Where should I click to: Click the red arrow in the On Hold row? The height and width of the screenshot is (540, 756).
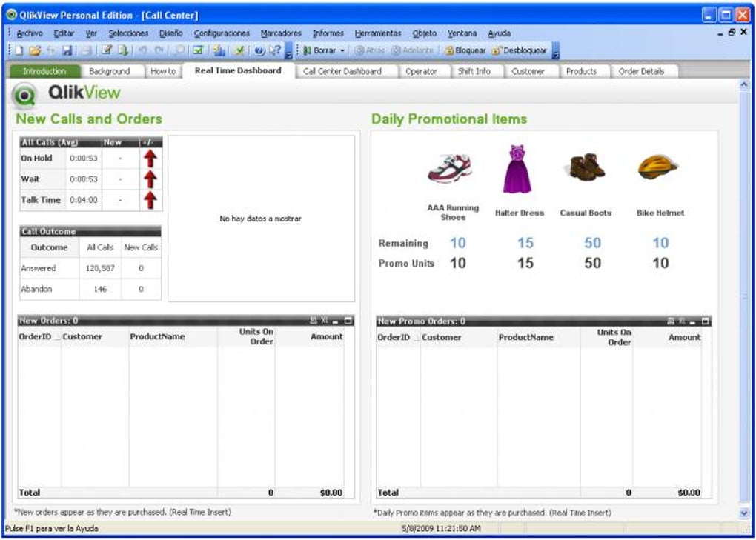tap(150, 158)
